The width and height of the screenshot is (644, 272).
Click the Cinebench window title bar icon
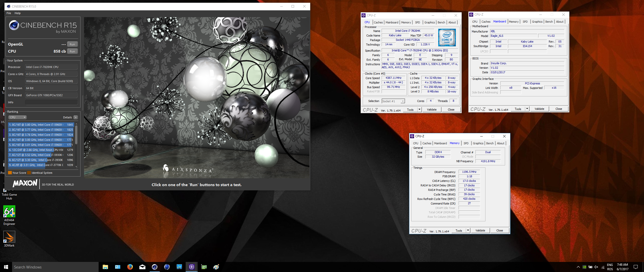click(x=9, y=6)
